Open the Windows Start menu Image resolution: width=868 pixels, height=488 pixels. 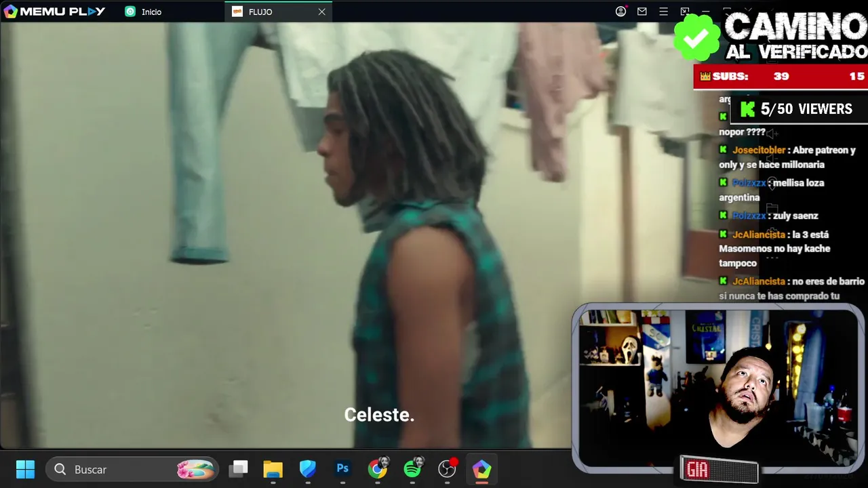25,469
